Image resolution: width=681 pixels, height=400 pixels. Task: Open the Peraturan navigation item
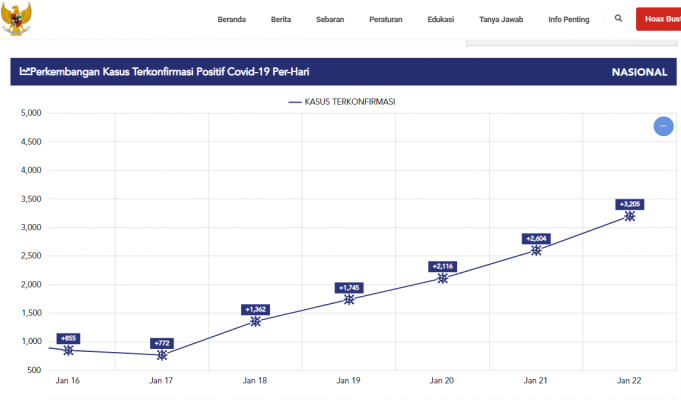pos(385,19)
